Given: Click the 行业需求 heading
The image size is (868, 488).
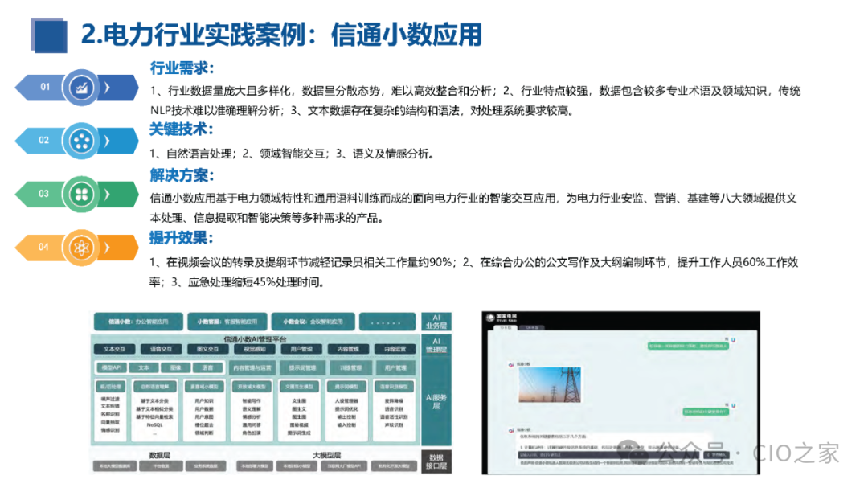Looking at the screenshot, I should pos(182,68).
